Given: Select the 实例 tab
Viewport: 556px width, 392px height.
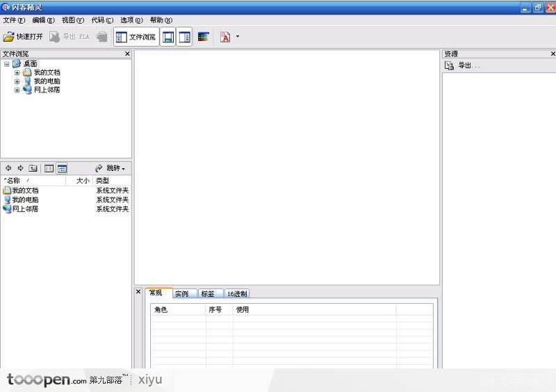Looking at the screenshot, I should pyautogui.click(x=181, y=294).
